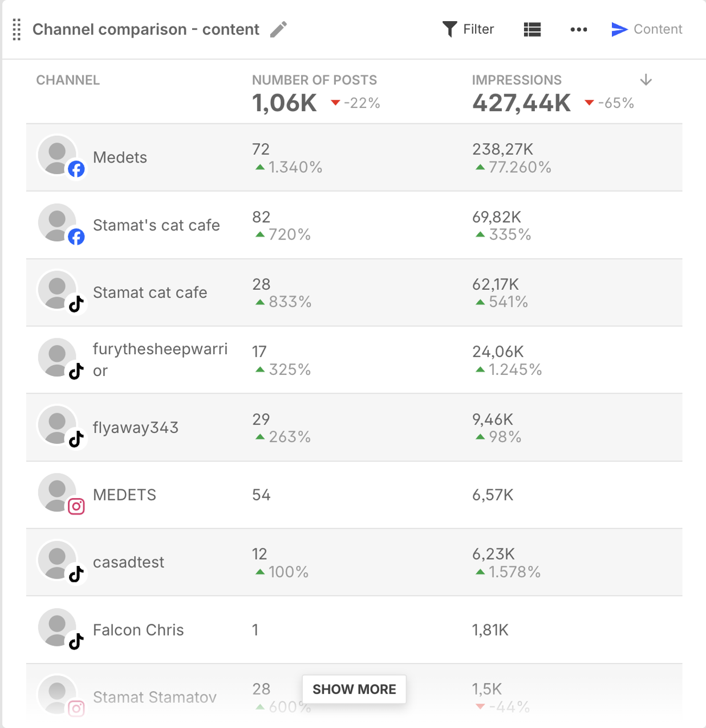This screenshot has width=706, height=728.
Task: Click the TikTok badge on Stamat cat cafe
Action: (75, 304)
